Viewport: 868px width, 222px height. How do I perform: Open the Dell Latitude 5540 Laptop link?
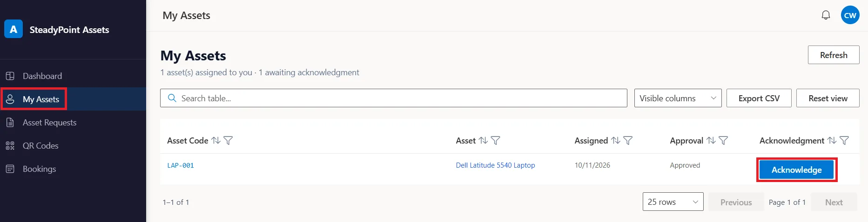click(495, 165)
